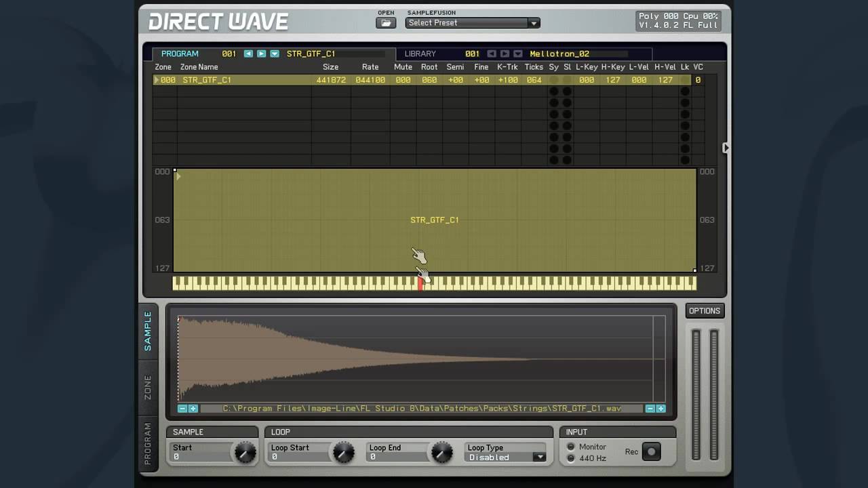Click the Fine value in zone 000 row
Screen dimensions: 868x488
pyautogui.click(x=481, y=80)
